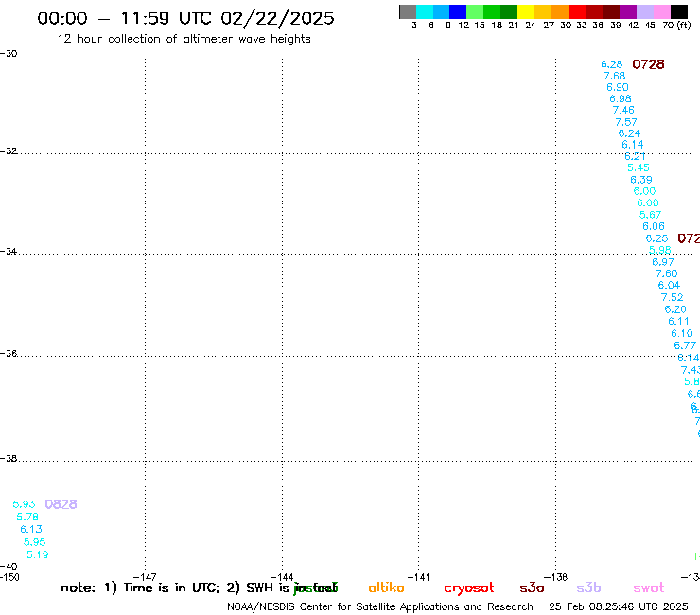Click the 6.96 wave height value
This screenshot has width=700, height=615.
pos(621,98)
